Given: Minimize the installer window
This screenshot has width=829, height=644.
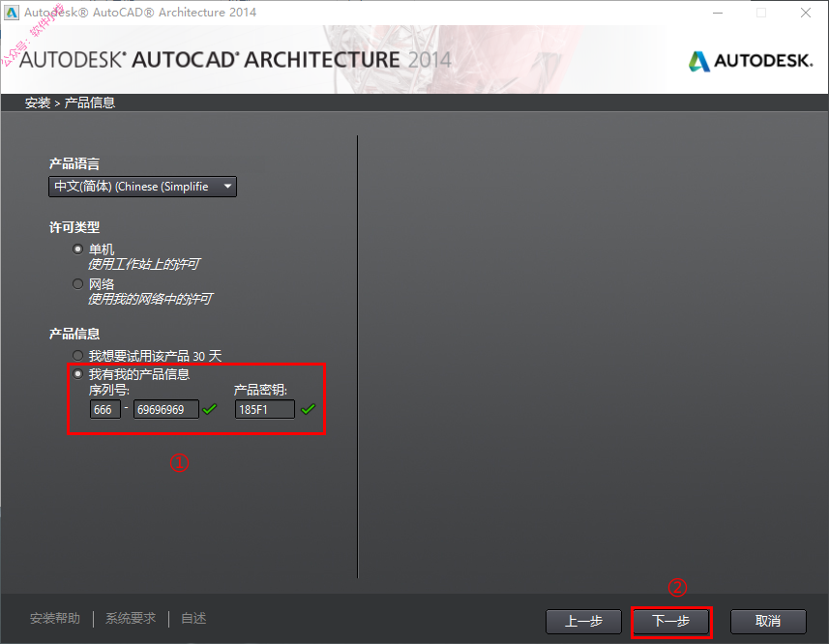Looking at the screenshot, I should coord(718,13).
